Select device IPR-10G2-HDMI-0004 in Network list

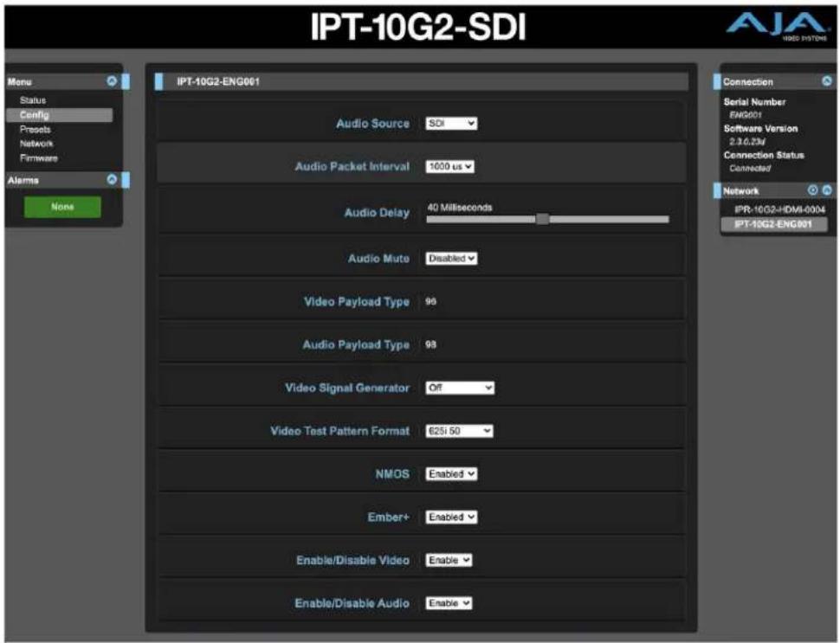pos(779,210)
